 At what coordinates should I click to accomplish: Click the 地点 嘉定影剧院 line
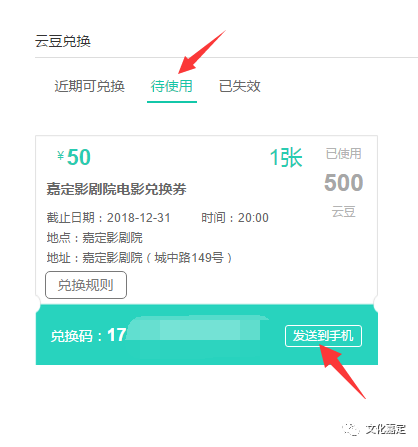click(x=95, y=238)
